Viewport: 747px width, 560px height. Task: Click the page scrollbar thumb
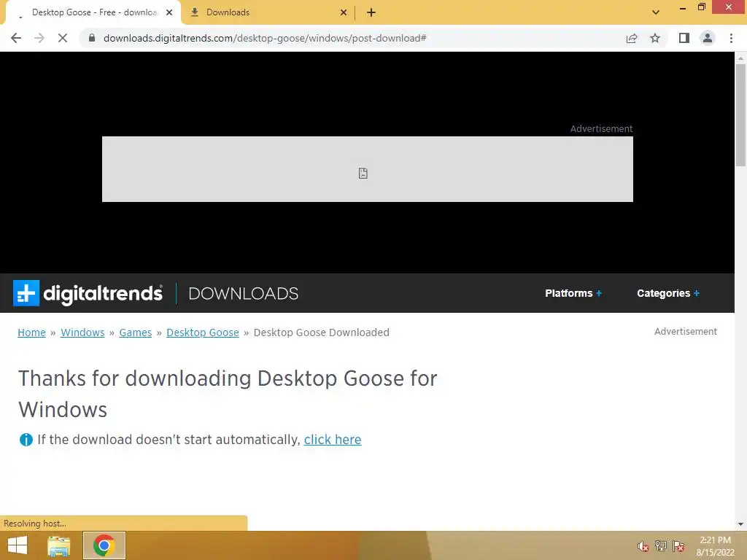(x=740, y=114)
